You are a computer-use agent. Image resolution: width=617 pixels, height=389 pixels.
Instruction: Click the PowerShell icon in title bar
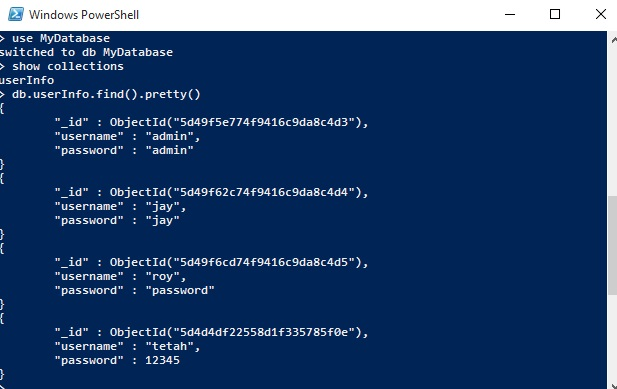click(16, 14)
